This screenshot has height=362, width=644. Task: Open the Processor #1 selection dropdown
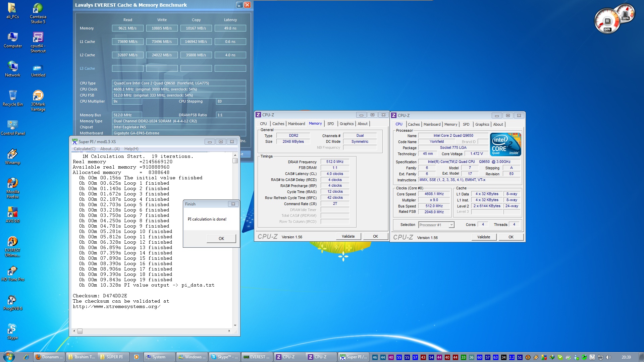click(436, 225)
